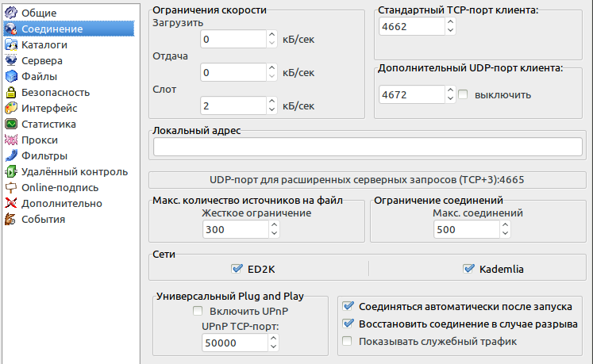Decrease Жесткое ограничение sources value

point(274,233)
